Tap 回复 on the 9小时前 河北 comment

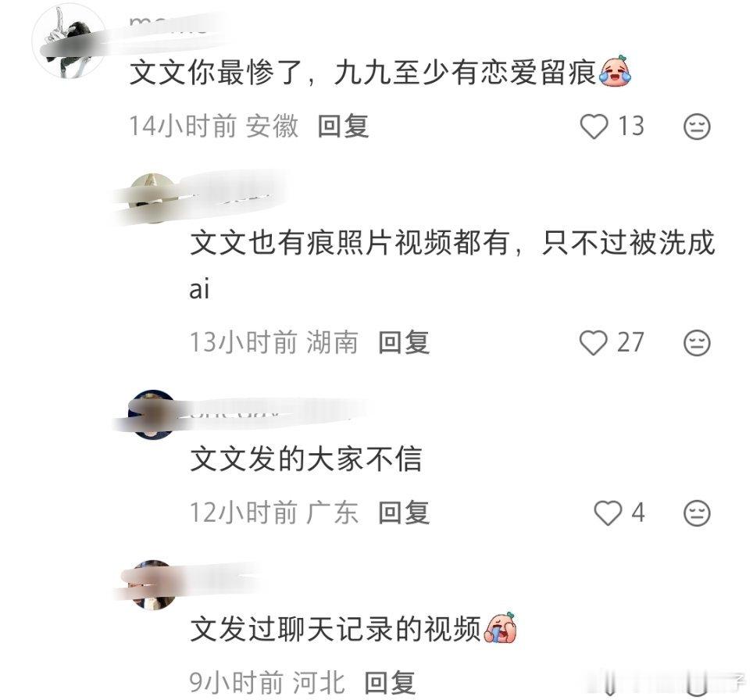tap(390, 683)
